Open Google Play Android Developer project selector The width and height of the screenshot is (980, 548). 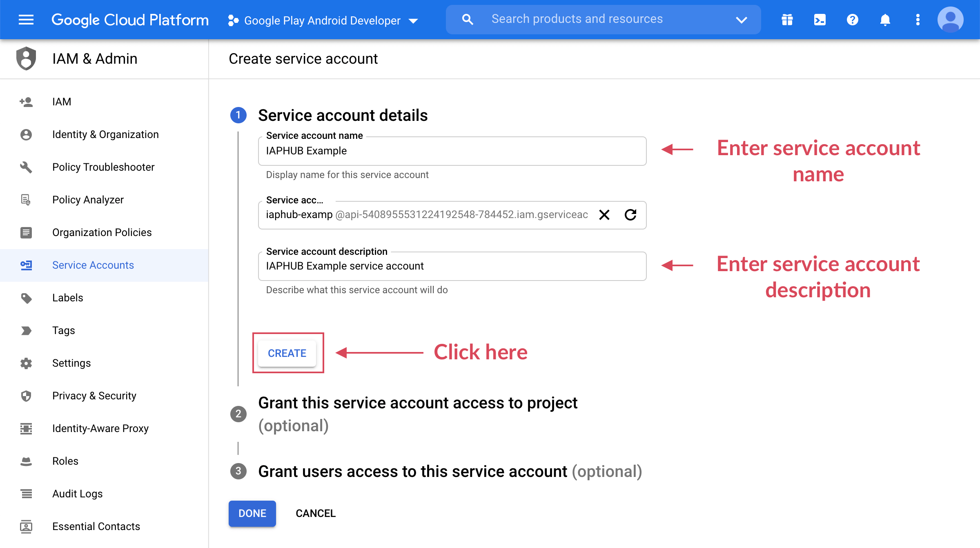click(323, 20)
